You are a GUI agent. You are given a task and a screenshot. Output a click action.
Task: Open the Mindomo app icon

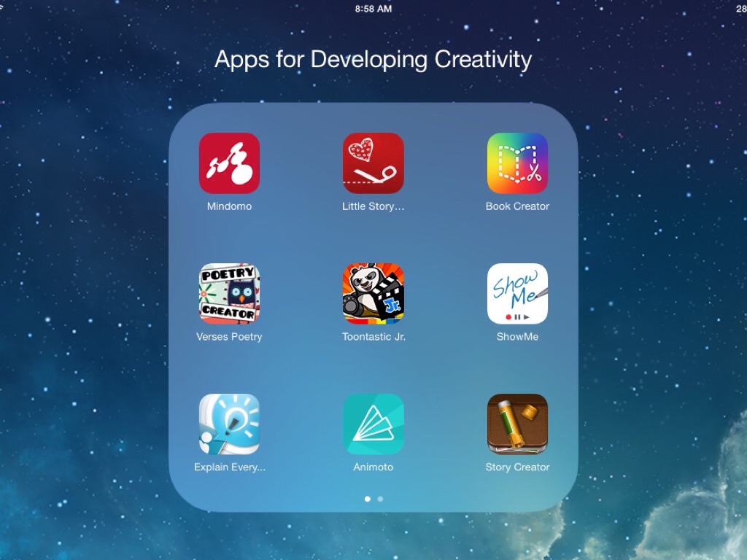[229, 163]
